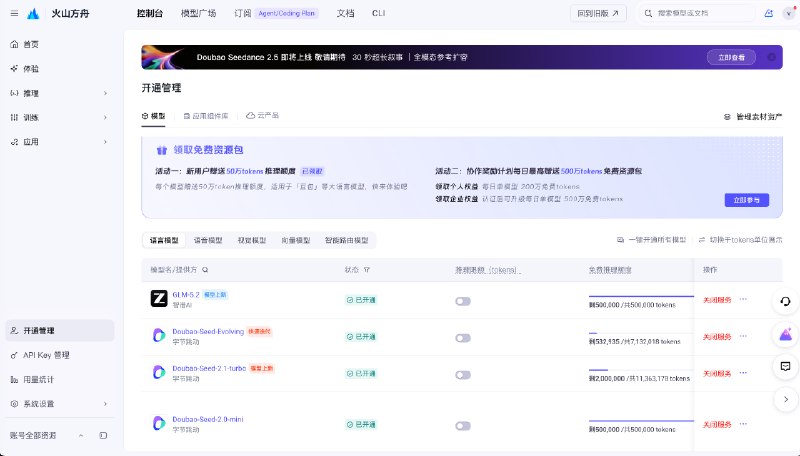Click the Doubao-Seed-Evolving model logo

click(159, 335)
